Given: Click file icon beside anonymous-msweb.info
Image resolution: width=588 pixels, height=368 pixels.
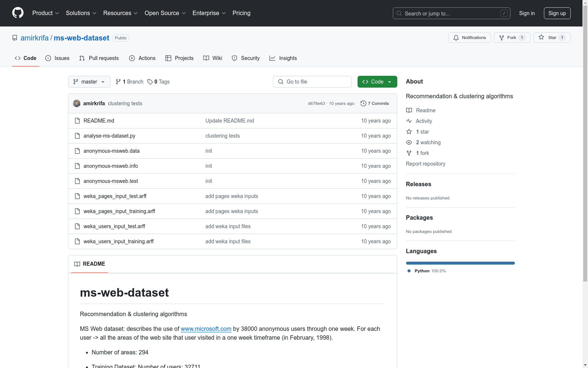Looking at the screenshot, I should click(x=77, y=166).
